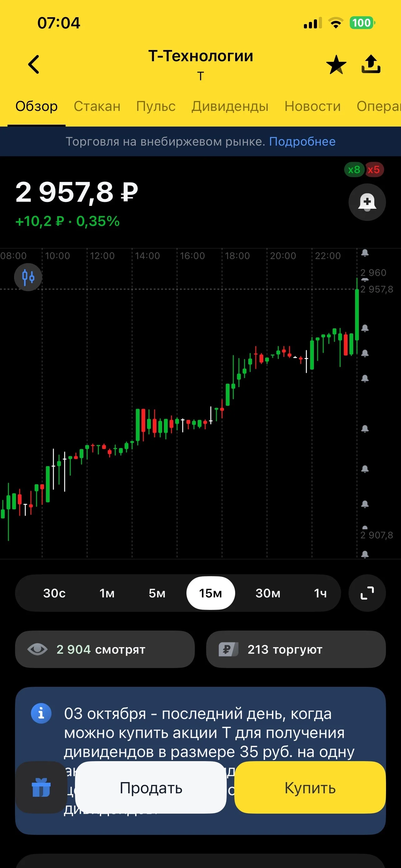The height and width of the screenshot is (868, 401).
Task: Tap the 12:00 time axis label
Action: 102,256
